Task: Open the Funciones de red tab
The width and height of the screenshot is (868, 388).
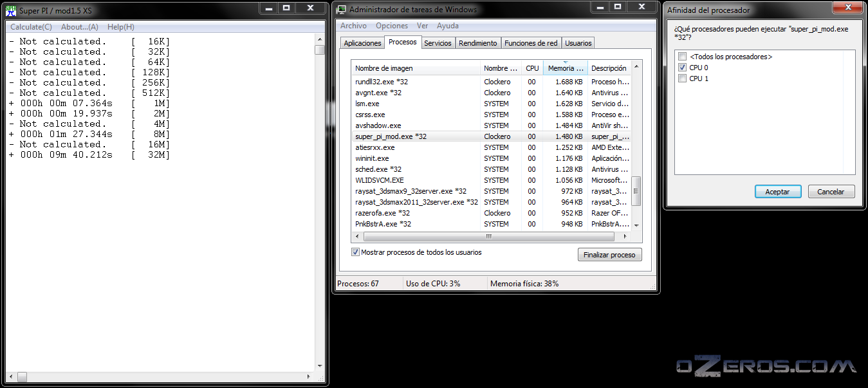Action: click(x=531, y=43)
